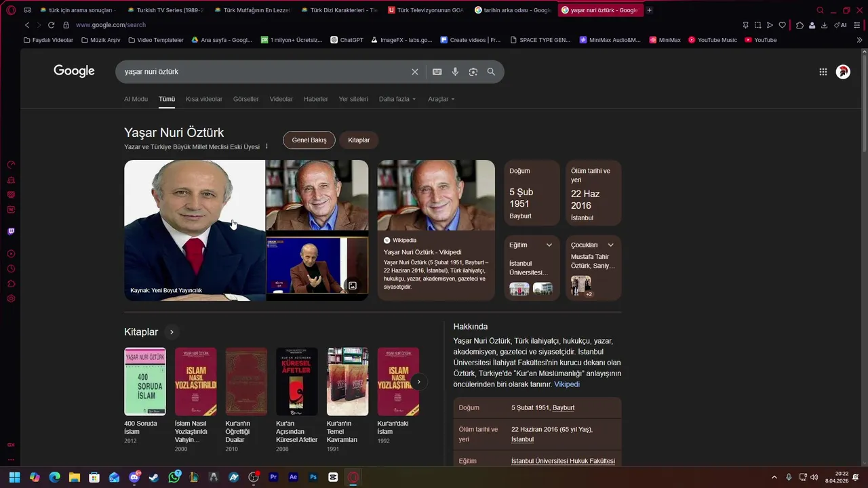
Task: Click the Google search input field
Action: (x=264, y=72)
